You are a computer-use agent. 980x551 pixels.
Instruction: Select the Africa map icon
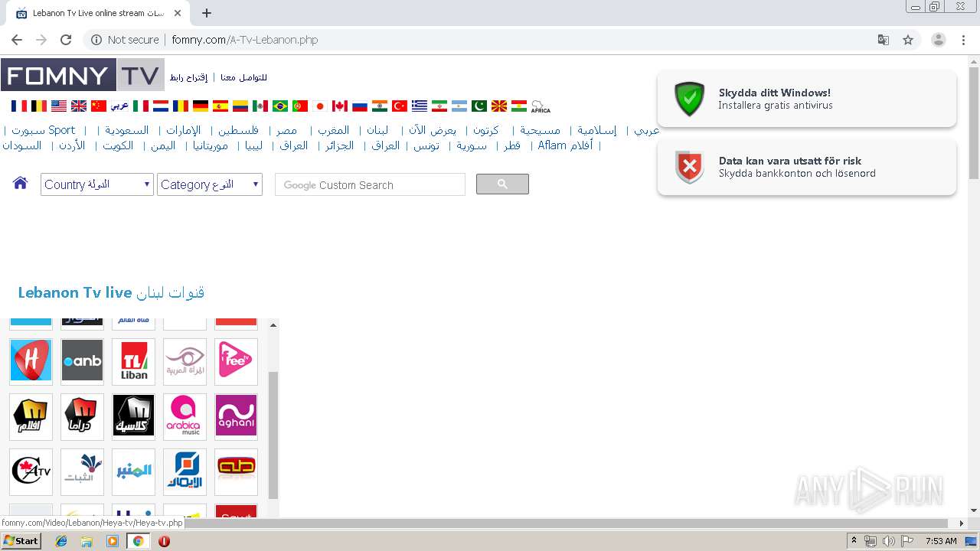click(x=541, y=106)
